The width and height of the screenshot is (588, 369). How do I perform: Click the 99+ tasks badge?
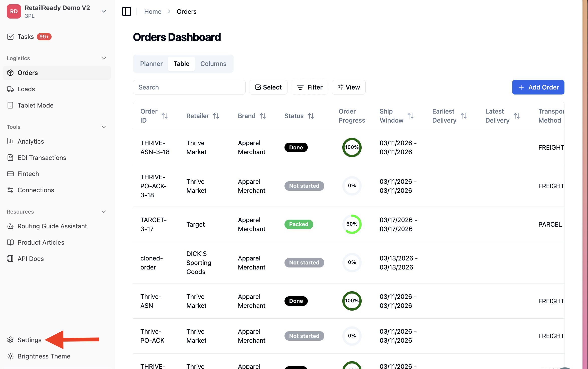[x=44, y=37]
